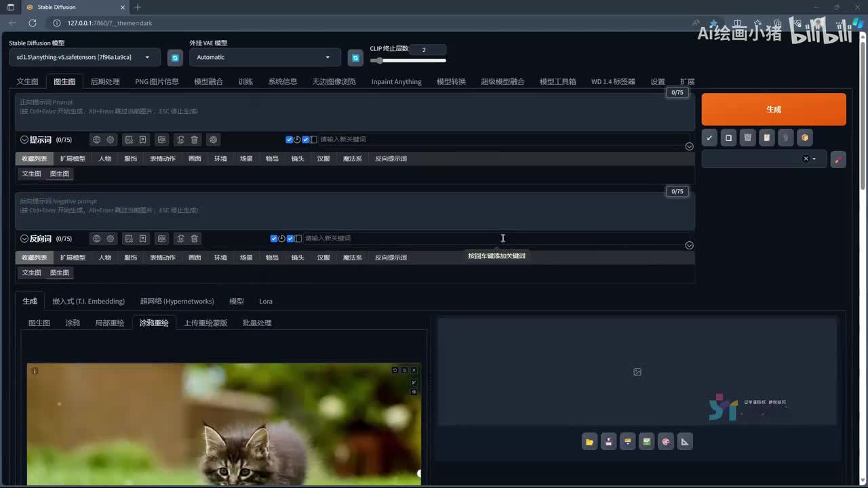Adjust the CLIP 终止层数 slider
Viewport: 868px width, 488px height.
(x=408, y=60)
